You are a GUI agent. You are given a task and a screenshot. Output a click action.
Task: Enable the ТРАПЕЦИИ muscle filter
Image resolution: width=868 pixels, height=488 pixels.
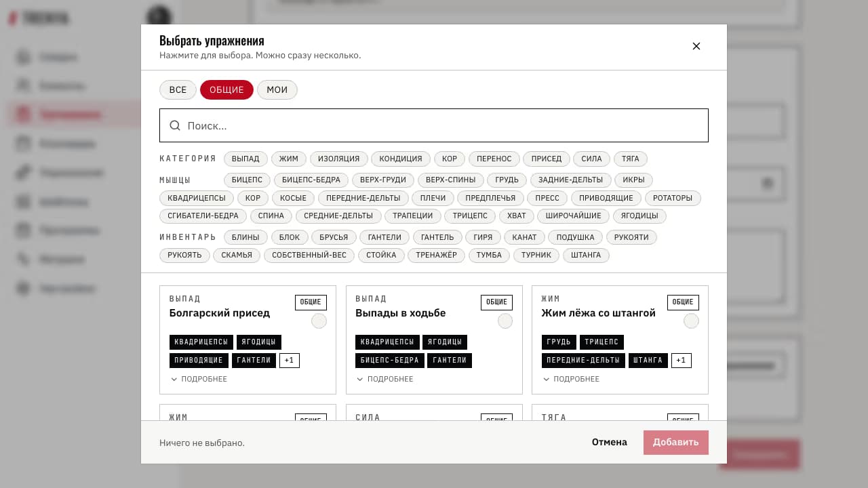click(412, 216)
